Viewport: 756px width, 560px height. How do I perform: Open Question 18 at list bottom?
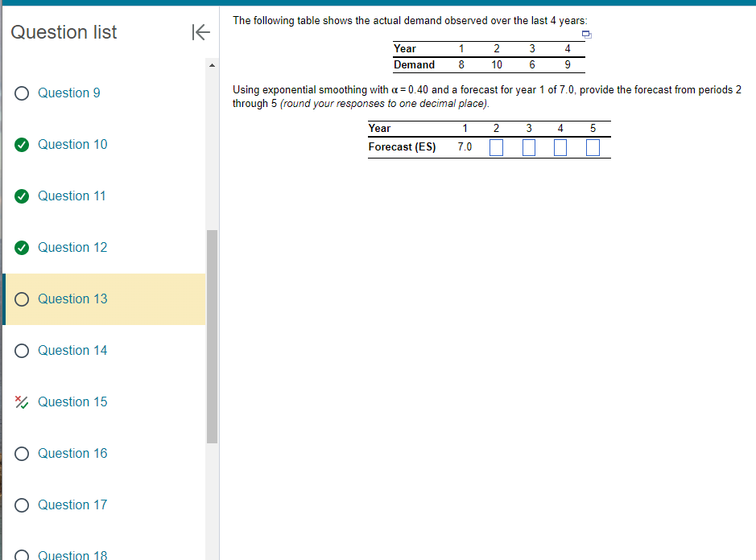[x=72, y=554]
